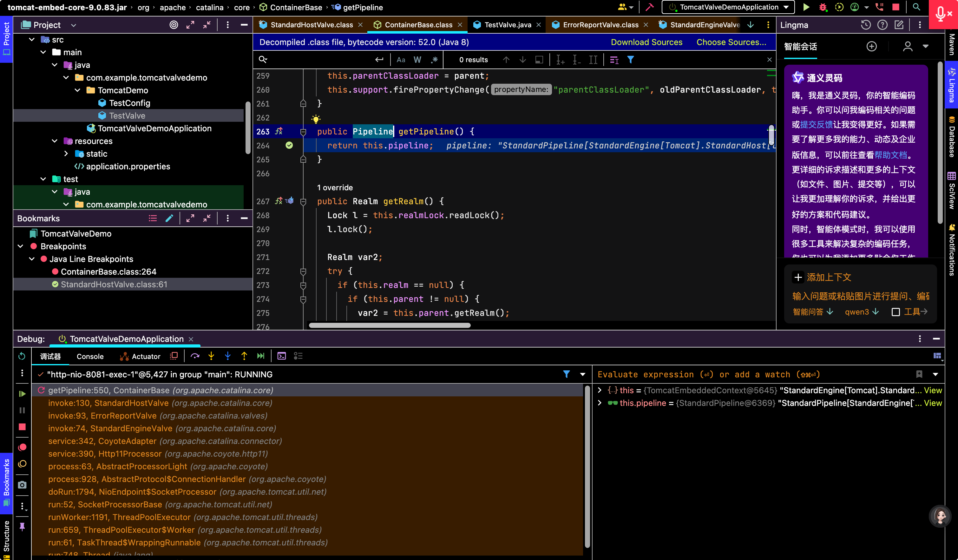Open the Maven tool window tab
The height and width of the screenshot is (560, 958).
pos(952,44)
